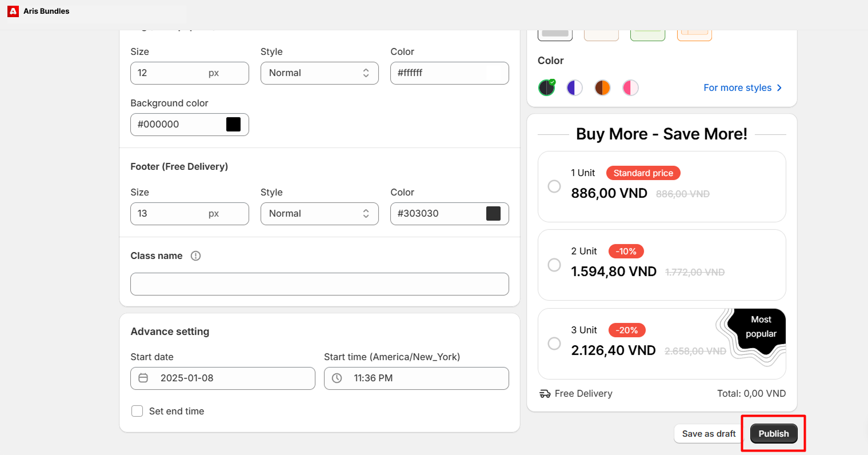Click the Size field containing 12
The height and width of the screenshot is (455, 868).
pos(190,73)
